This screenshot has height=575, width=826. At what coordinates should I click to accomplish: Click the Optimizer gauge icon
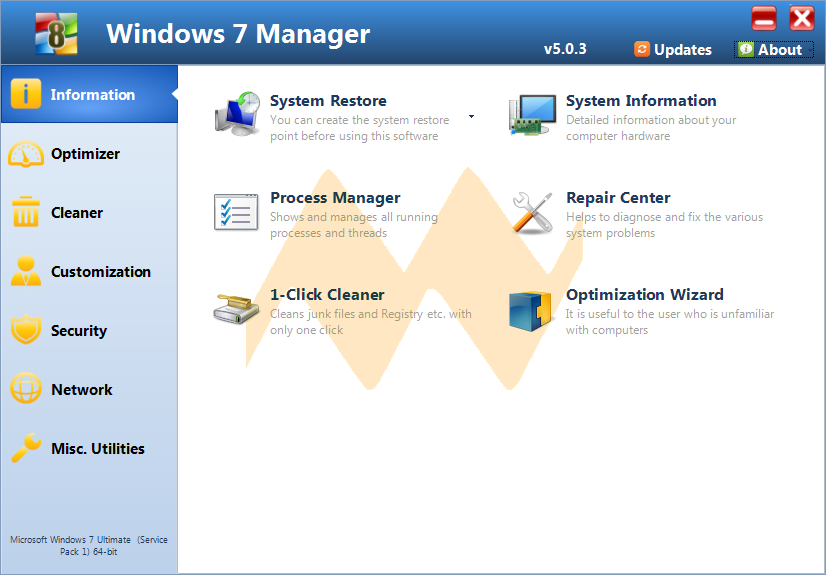[26, 154]
